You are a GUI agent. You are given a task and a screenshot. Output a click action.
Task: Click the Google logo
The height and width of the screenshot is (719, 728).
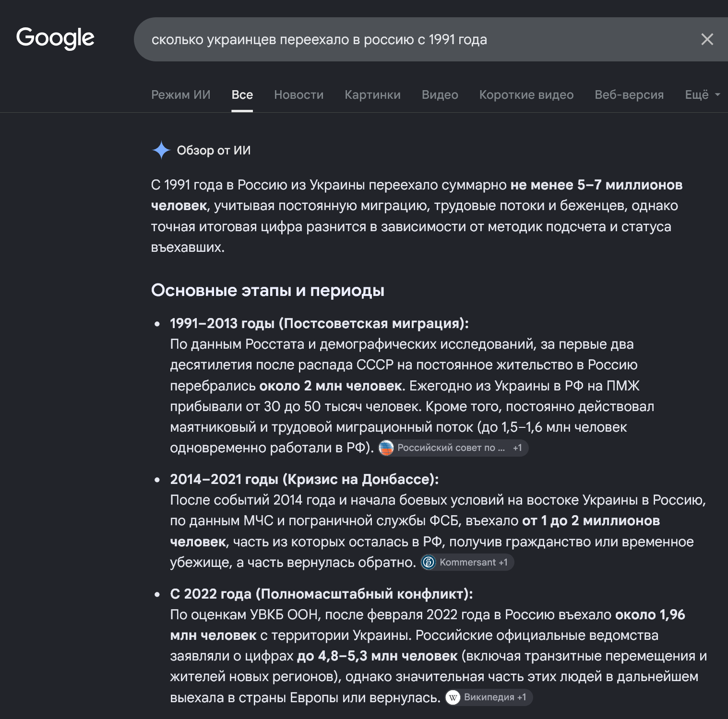pos(55,38)
